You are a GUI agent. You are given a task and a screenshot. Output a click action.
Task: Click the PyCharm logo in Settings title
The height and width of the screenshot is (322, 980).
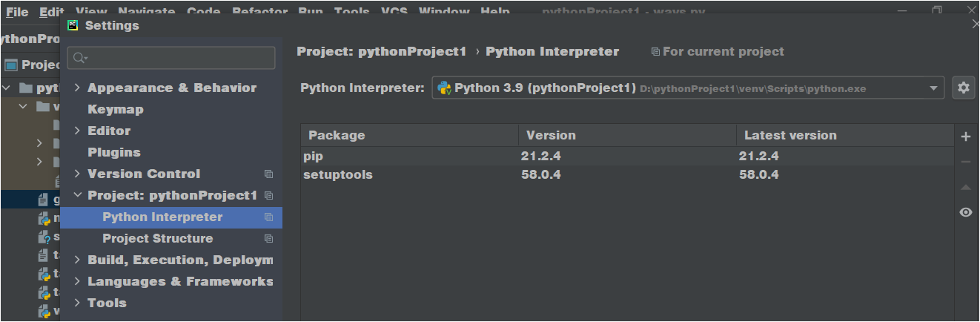tap(73, 25)
